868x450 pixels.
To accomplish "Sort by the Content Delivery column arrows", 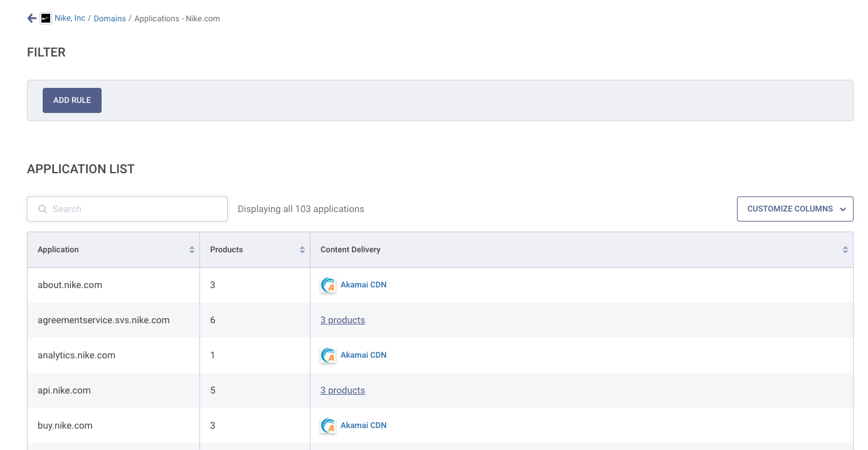I will [x=845, y=250].
